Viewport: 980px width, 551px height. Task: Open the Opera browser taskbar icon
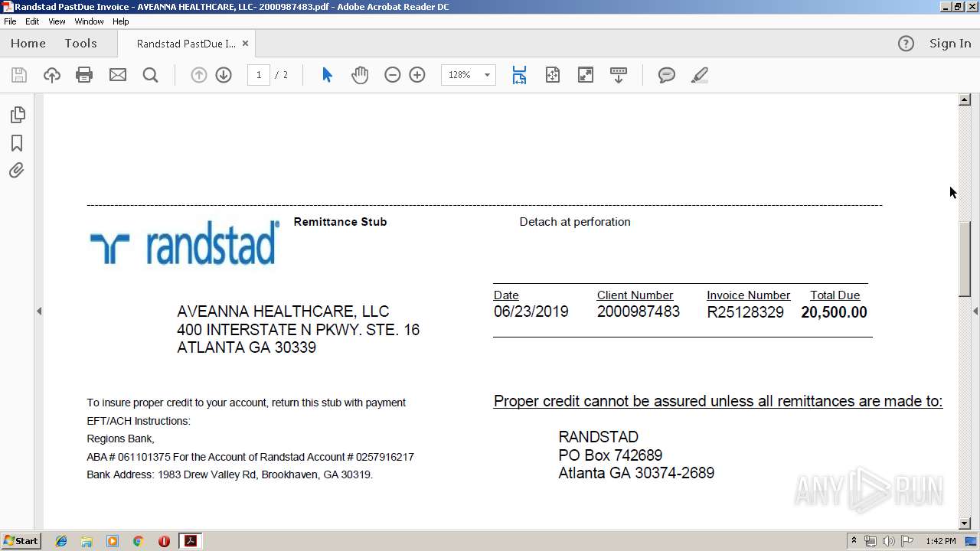click(x=164, y=541)
